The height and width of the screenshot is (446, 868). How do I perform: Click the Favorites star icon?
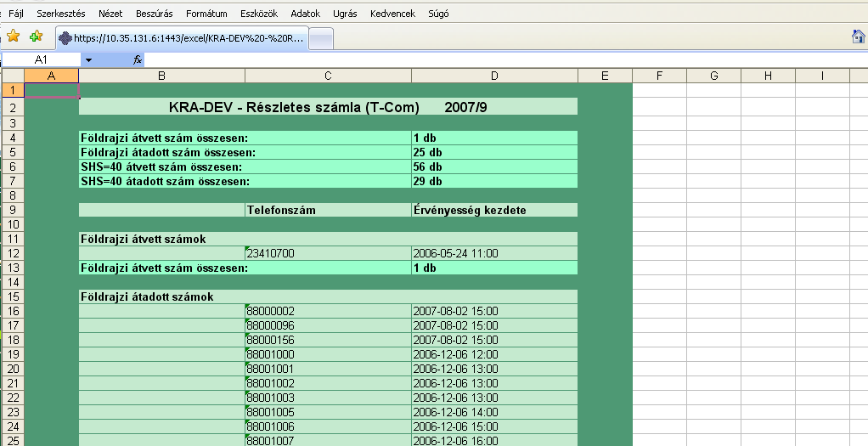14,37
